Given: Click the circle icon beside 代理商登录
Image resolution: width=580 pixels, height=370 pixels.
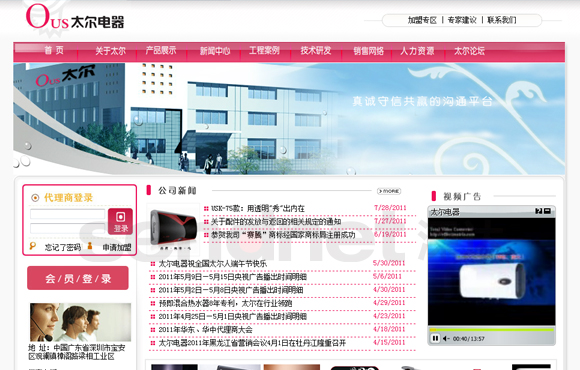Looking at the screenshot, I should point(35,198).
